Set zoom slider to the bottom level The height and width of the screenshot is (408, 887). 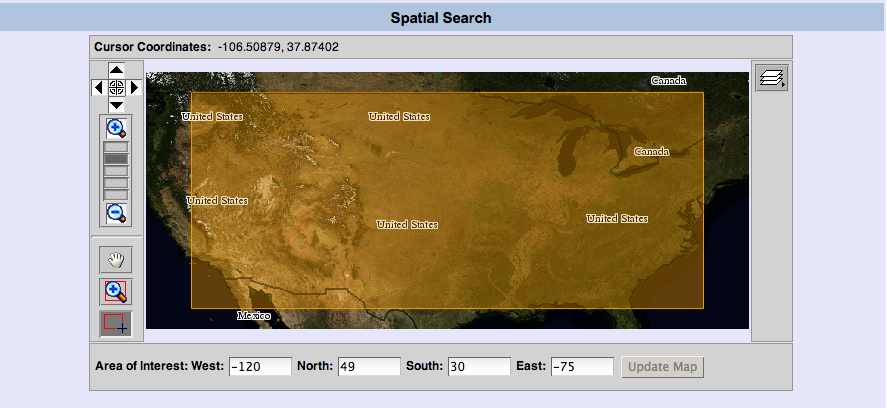[116, 195]
